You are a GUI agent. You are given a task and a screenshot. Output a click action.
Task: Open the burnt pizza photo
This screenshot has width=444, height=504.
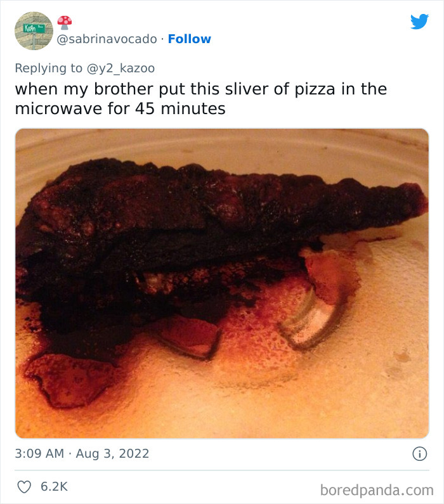[222, 283]
